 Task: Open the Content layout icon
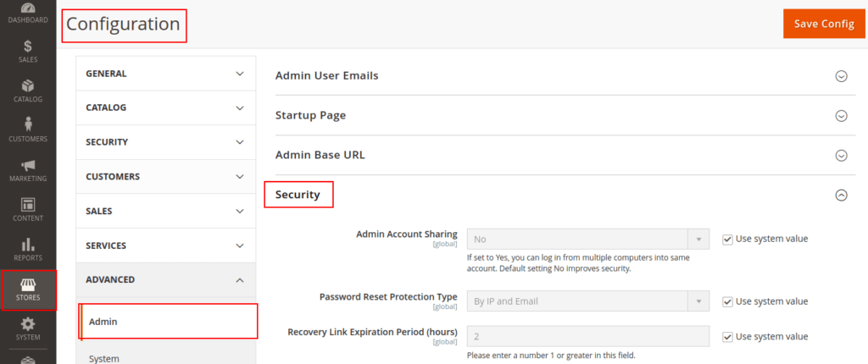click(28, 206)
